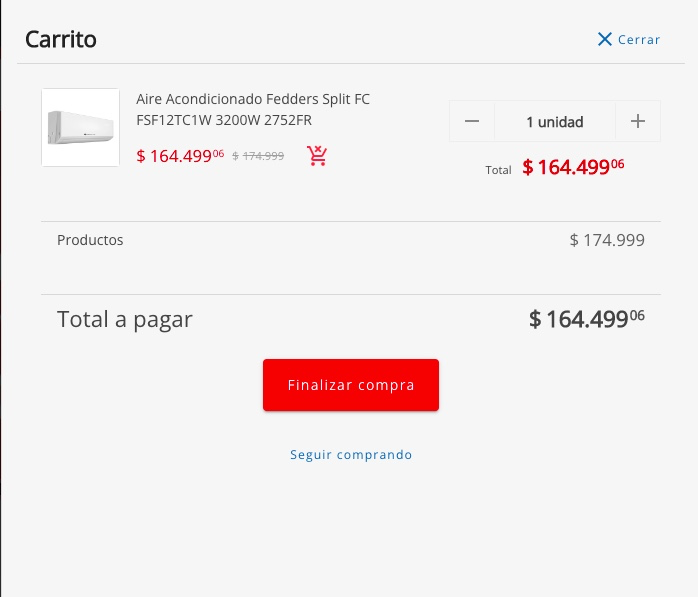Image resolution: width=698 pixels, height=597 pixels.
Task: Click the Productos subtotal $174.999
Action: click(x=607, y=240)
